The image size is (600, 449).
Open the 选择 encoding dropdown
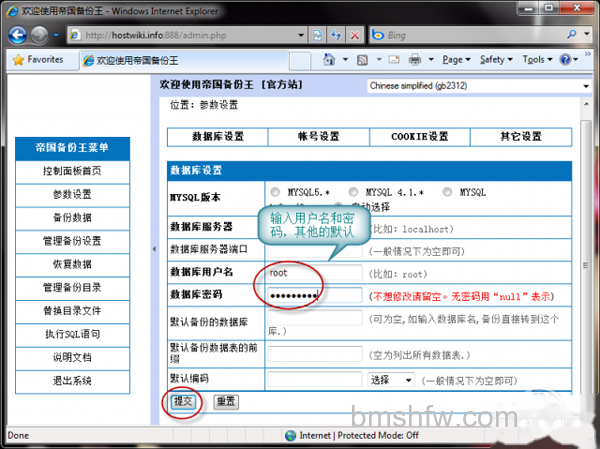point(391,380)
